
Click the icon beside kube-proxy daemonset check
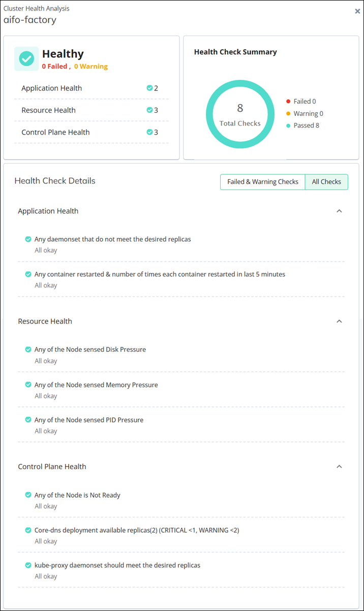coord(28,565)
